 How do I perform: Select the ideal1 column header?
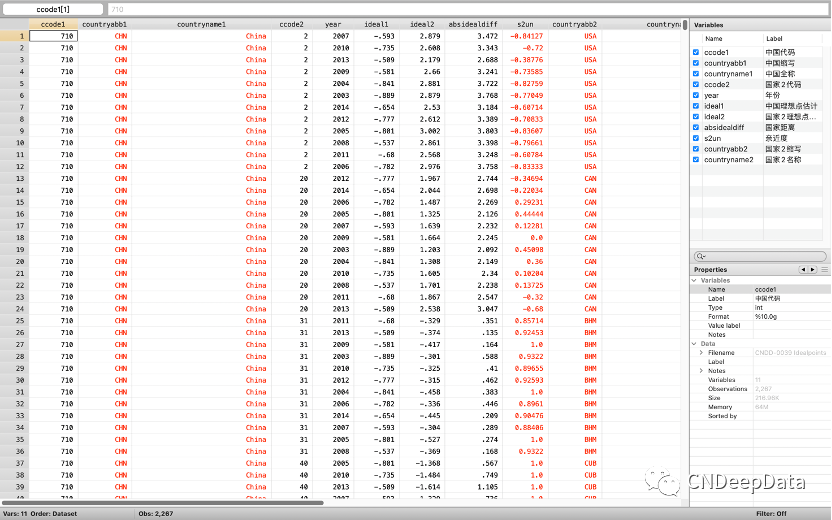pyautogui.click(x=376, y=24)
